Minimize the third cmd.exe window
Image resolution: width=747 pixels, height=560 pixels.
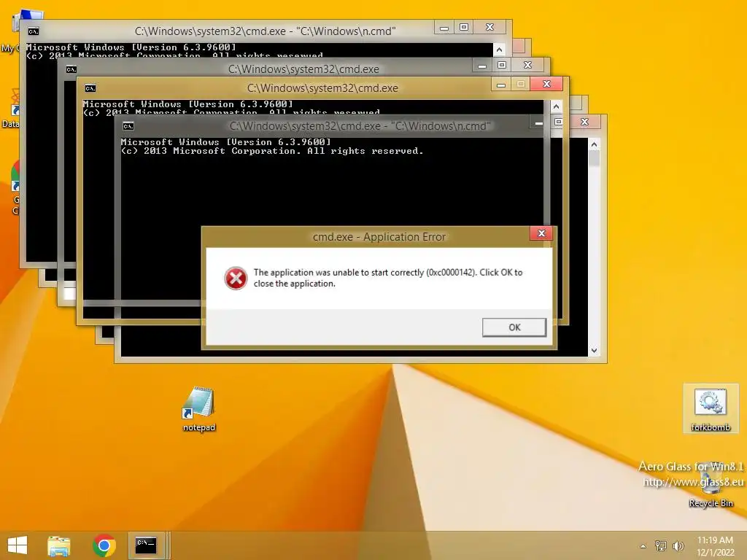click(500, 85)
